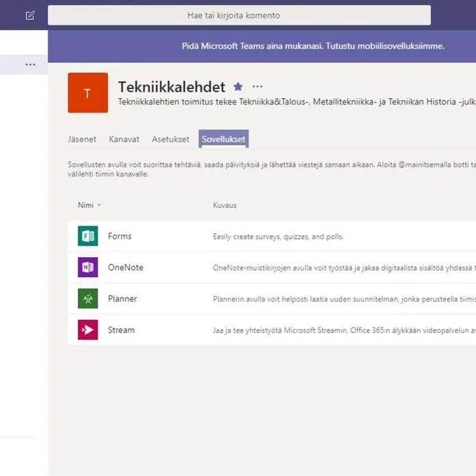The height and width of the screenshot is (476, 476).
Task: Open the Forms app name link
Action: click(x=120, y=236)
